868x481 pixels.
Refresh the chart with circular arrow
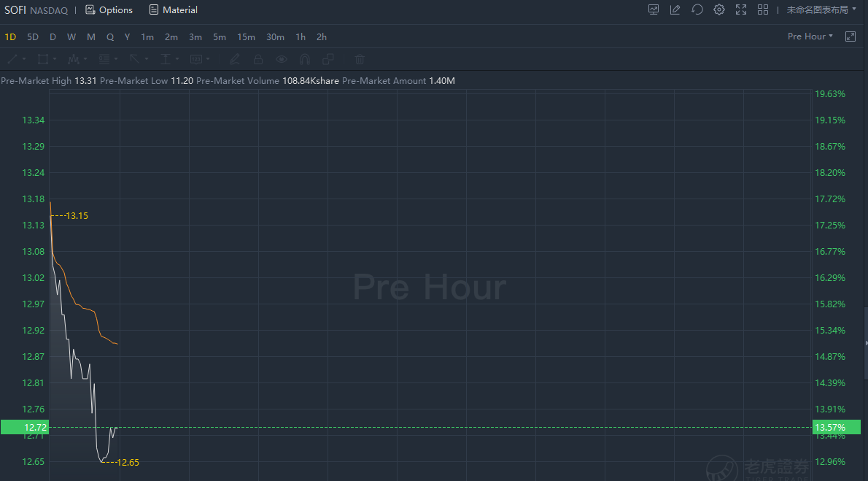(x=697, y=9)
